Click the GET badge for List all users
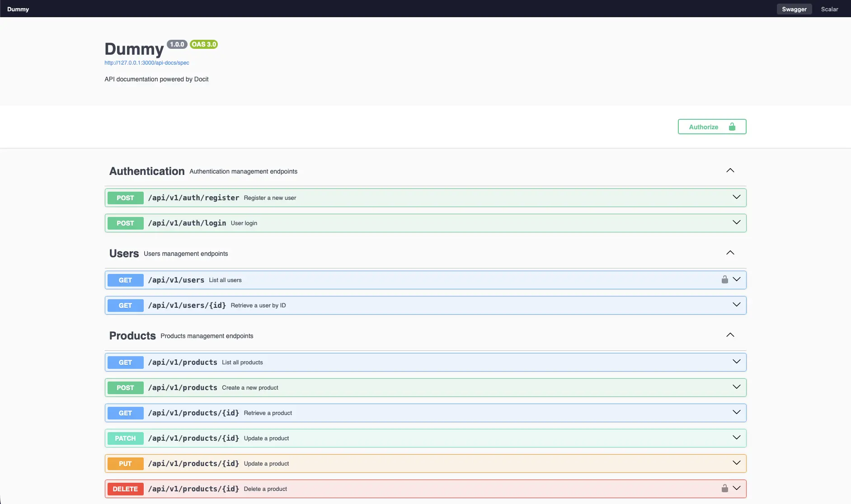851x504 pixels. (x=125, y=280)
